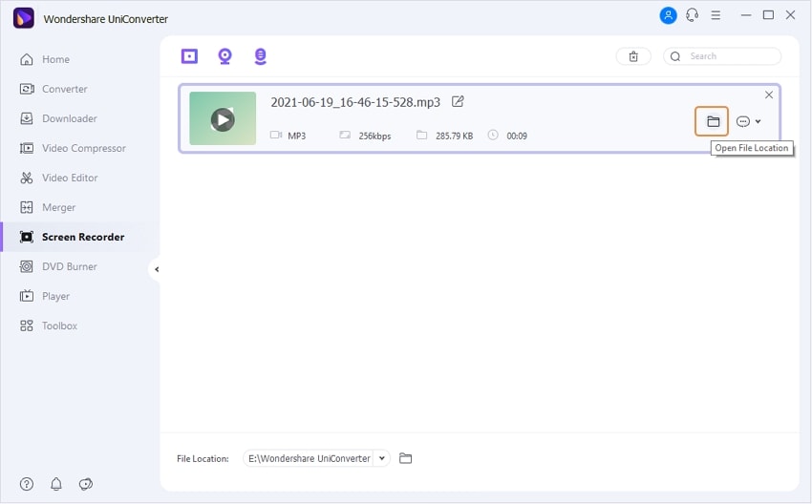Open File Location folder button
Viewport: 812px width, 504px height.
click(x=712, y=121)
